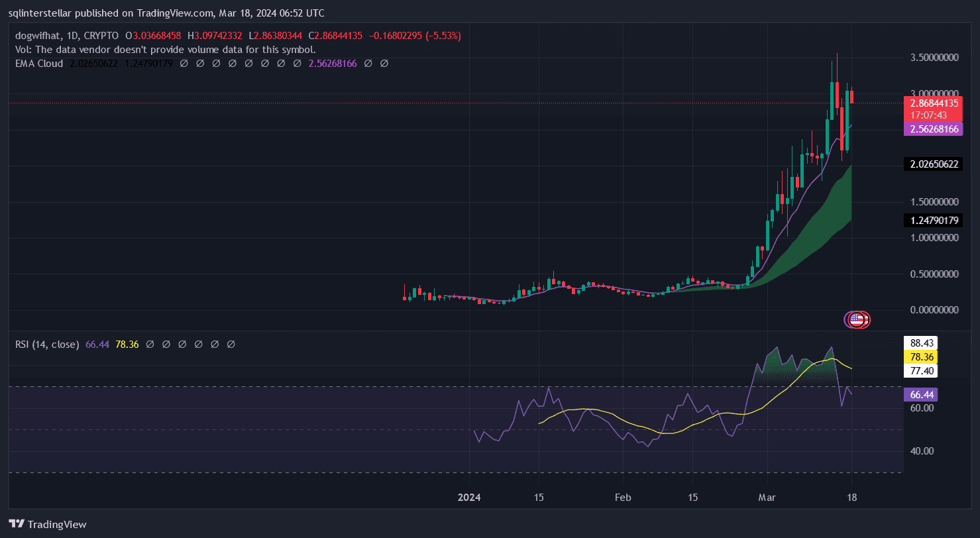The width and height of the screenshot is (980, 538).
Task: Click the 3.50000000 price scale label
Action: [x=934, y=58]
